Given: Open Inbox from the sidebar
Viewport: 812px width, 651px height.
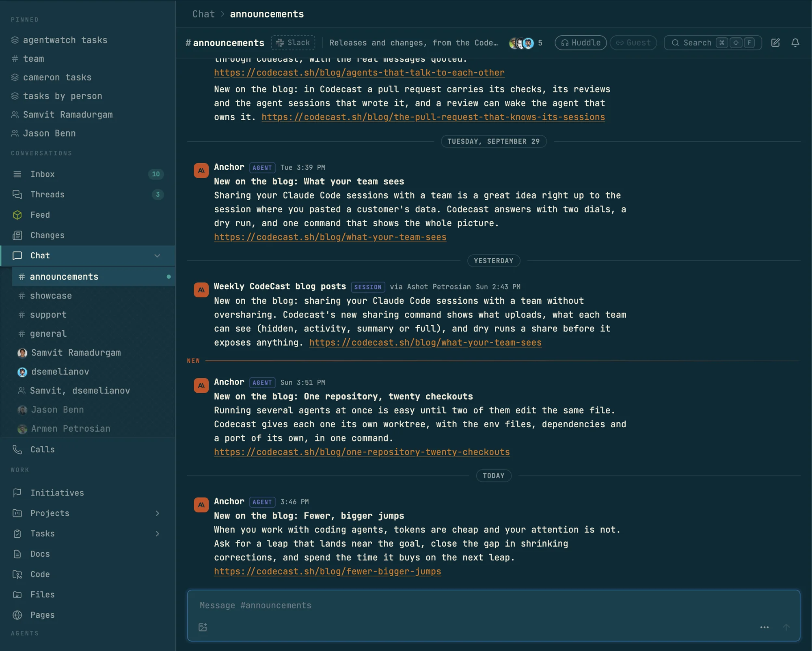Looking at the screenshot, I should [88, 174].
